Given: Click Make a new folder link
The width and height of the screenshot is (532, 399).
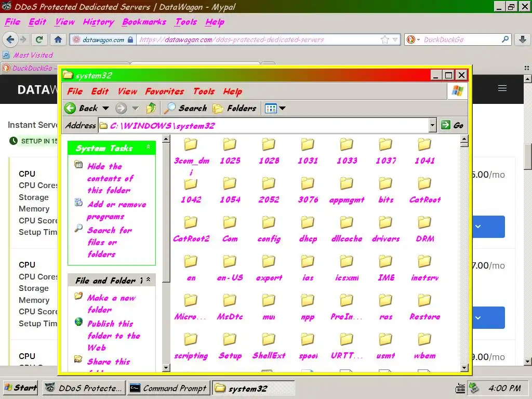Looking at the screenshot, I should [111, 303].
